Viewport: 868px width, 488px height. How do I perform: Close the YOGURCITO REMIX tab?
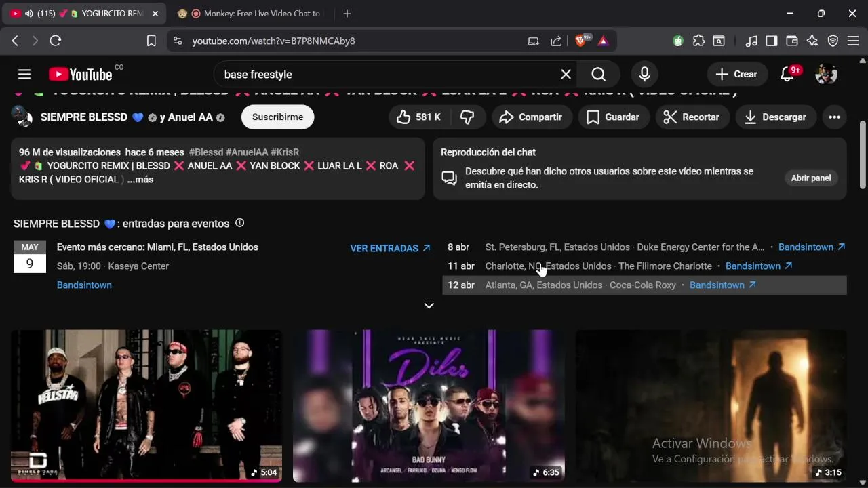click(155, 14)
